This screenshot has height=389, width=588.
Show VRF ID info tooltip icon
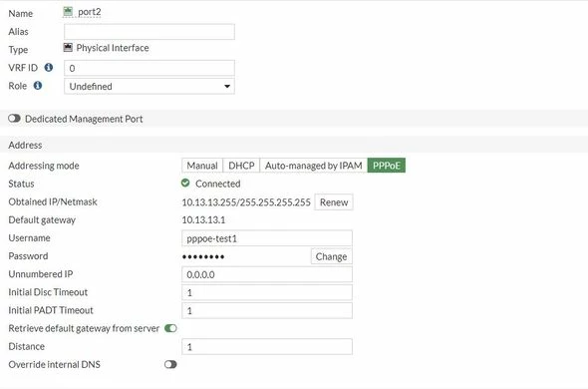pos(49,67)
